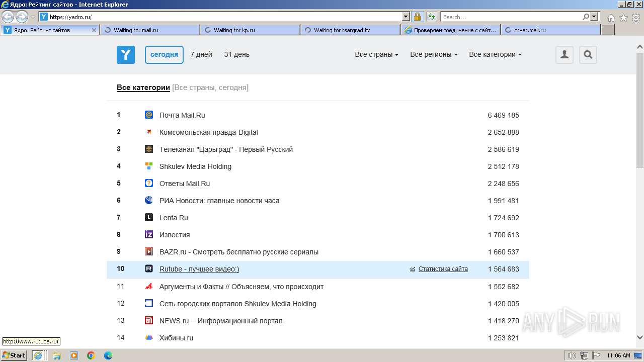
Task: Click the page vertical scrollbar down arrow
Action: point(640,338)
